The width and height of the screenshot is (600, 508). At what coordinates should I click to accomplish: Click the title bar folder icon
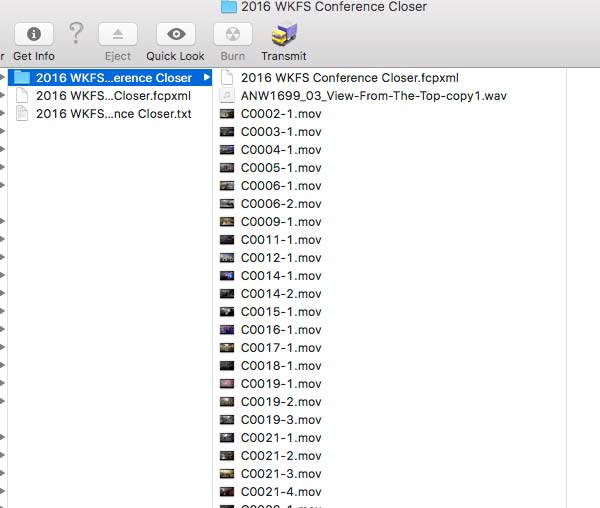point(229,7)
